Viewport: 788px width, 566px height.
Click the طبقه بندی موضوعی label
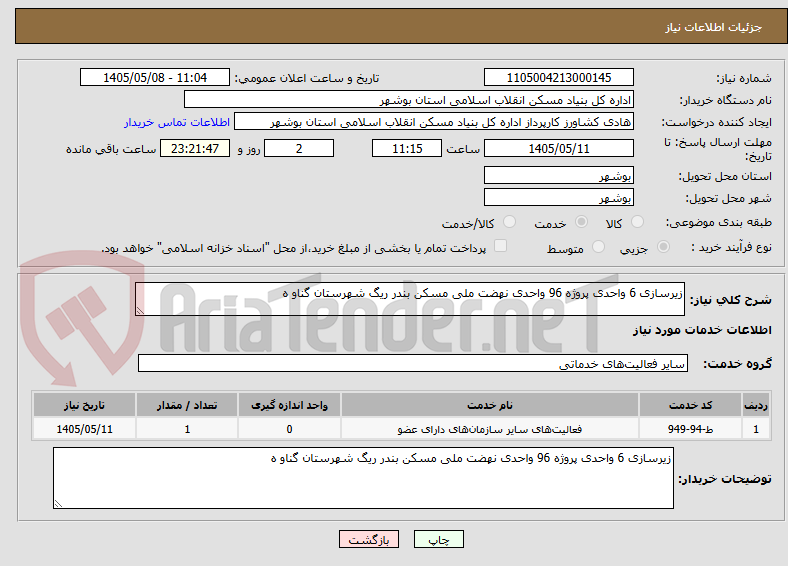pyautogui.click(x=719, y=222)
